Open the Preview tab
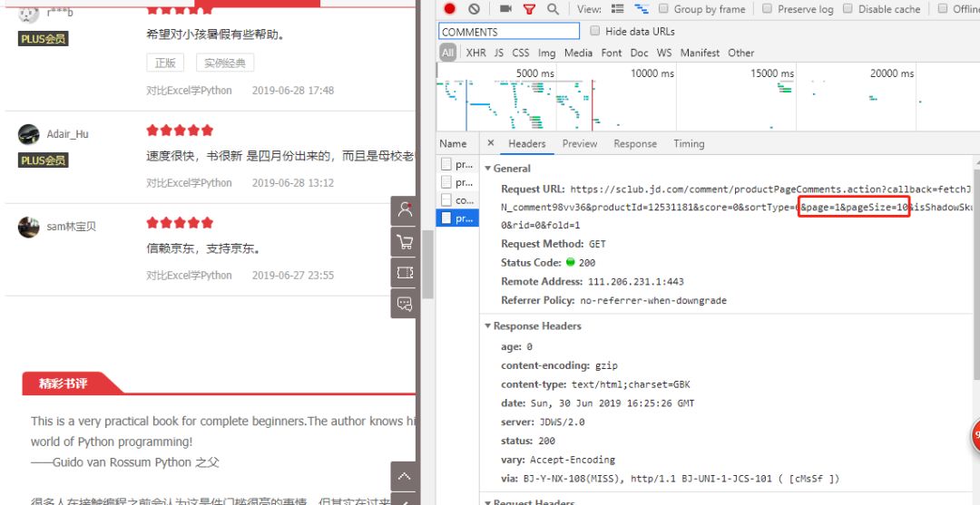The height and width of the screenshot is (505, 980). (579, 143)
